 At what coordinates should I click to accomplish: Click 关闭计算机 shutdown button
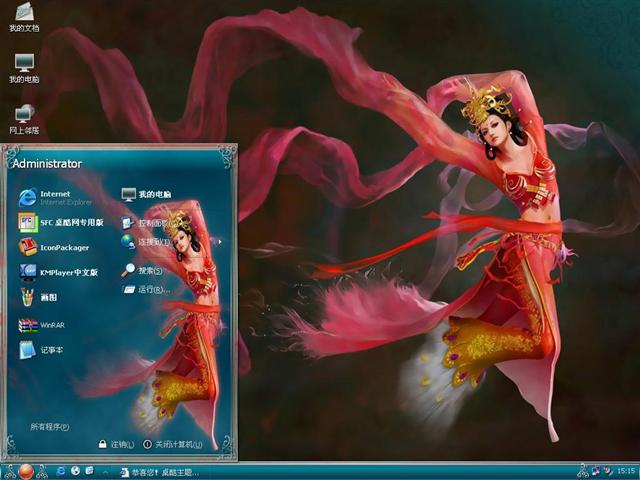tap(173, 444)
